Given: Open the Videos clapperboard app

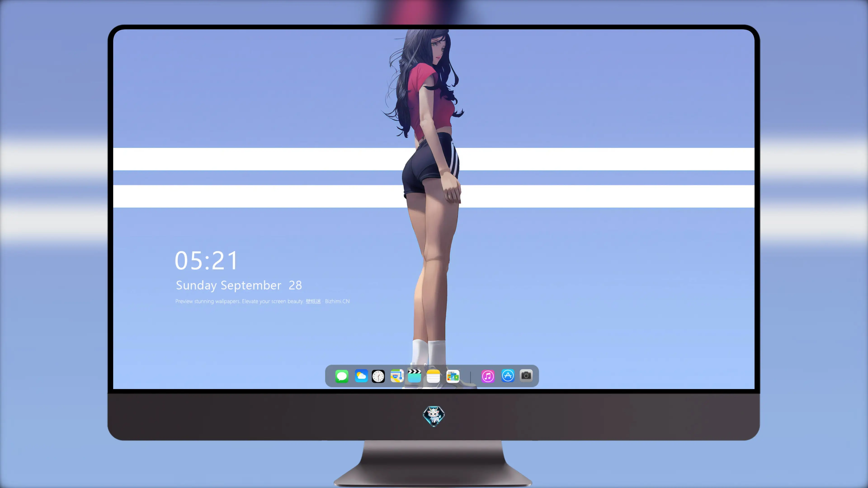Looking at the screenshot, I should click(x=415, y=376).
